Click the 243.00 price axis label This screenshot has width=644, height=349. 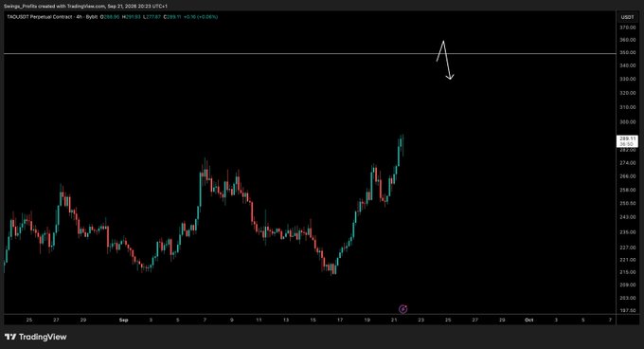point(628,217)
